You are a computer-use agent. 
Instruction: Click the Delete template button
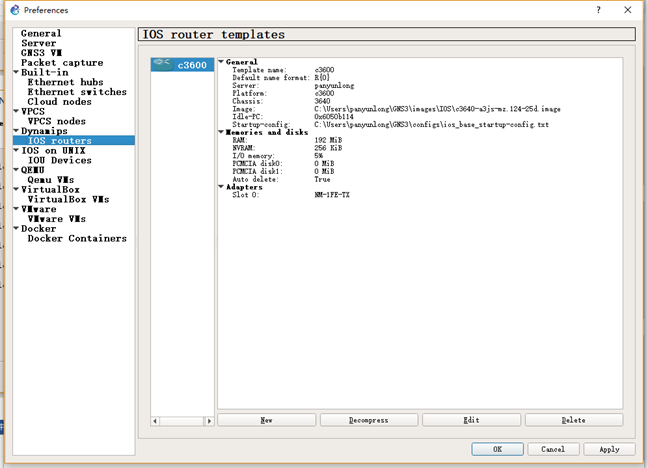point(574,420)
